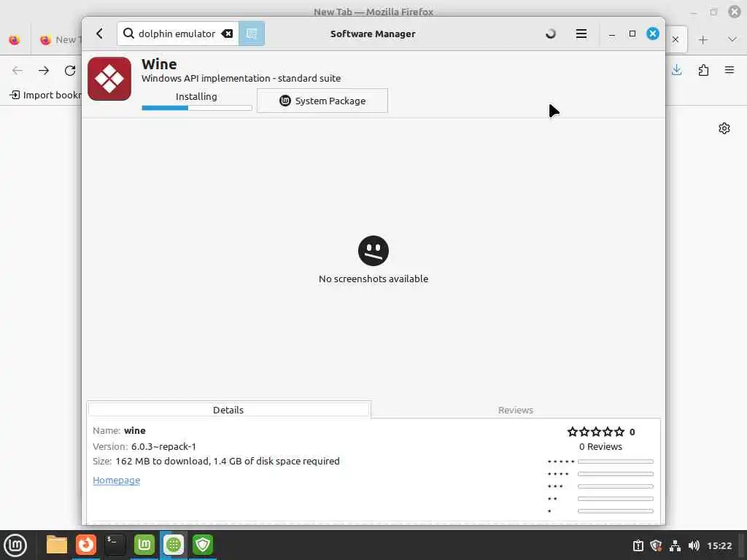Image resolution: width=747 pixels, height=560 pixels.
Task: Open a new tab in Firefox
Action: click(x=703, y=40)
